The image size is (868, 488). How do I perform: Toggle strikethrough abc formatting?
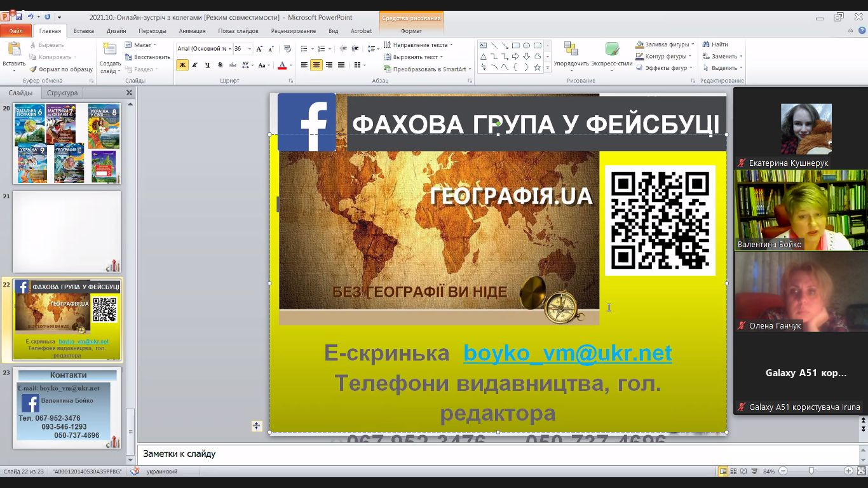(x=233, y=65)
